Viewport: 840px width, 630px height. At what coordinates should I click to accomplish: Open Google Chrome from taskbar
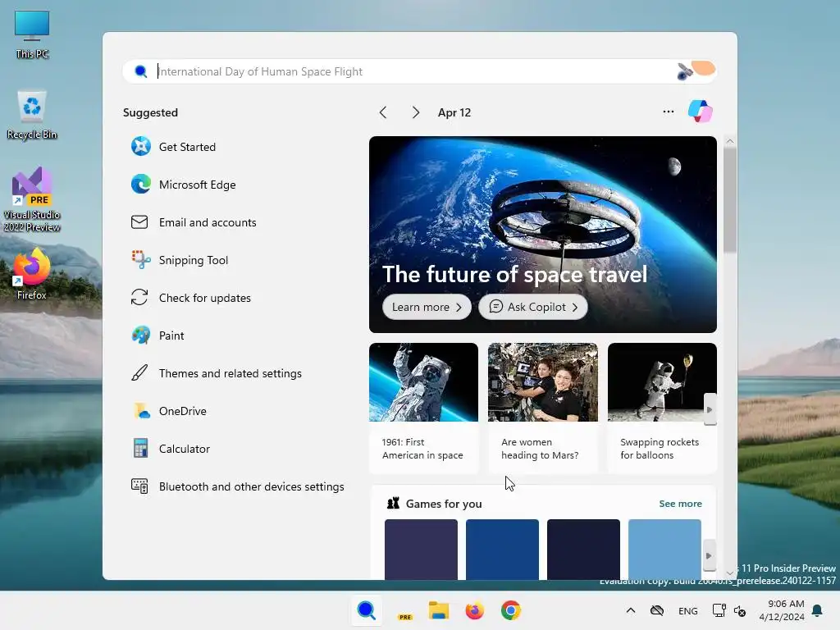(x=511, y=610)
